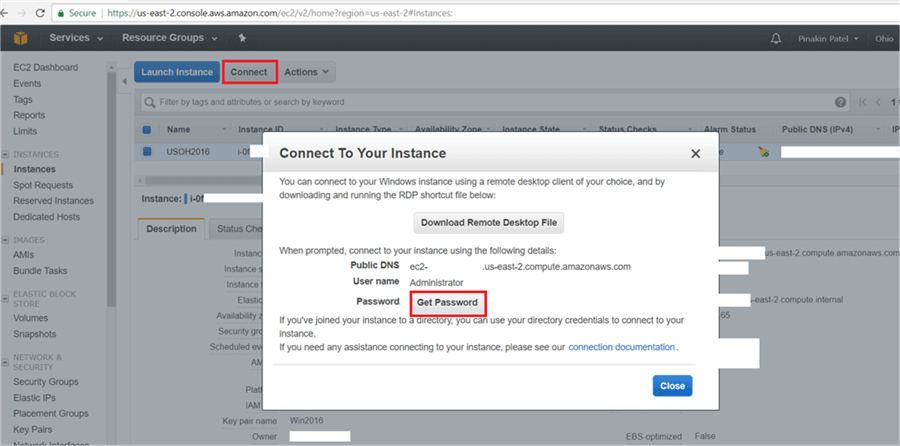
Task: Click the Connect button
Action: click(249, 72)
